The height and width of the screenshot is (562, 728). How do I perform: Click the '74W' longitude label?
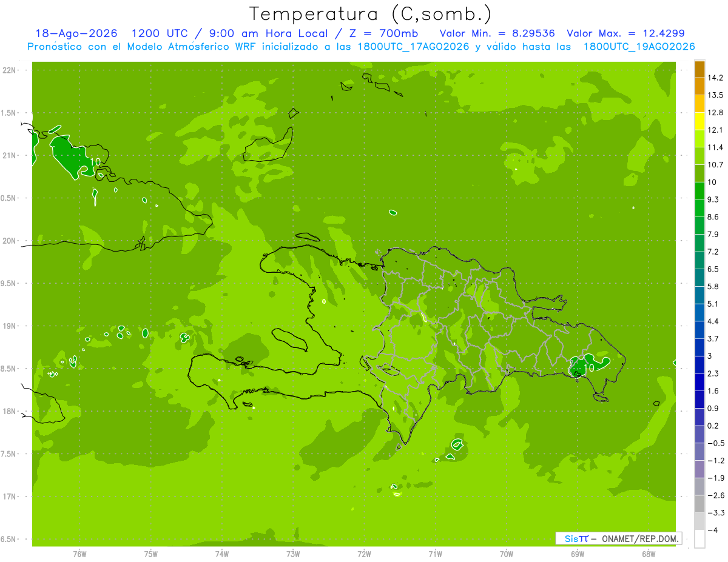(x=221, y=554)
